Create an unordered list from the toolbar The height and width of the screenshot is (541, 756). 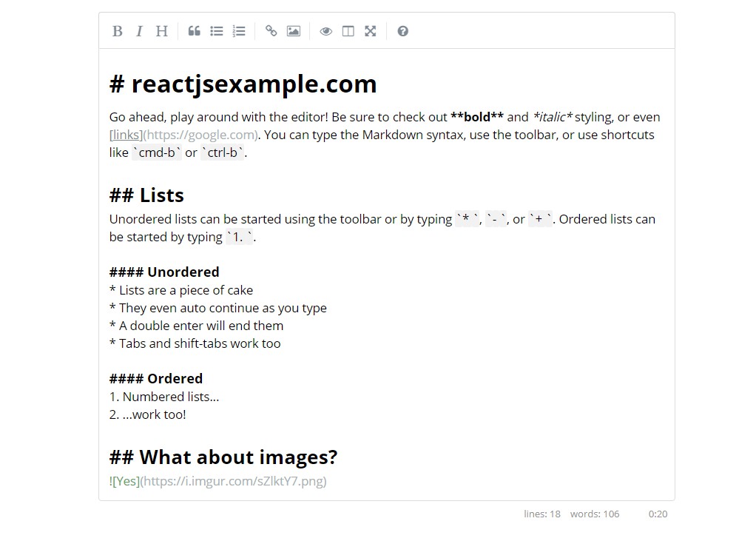tap(216, 31)
